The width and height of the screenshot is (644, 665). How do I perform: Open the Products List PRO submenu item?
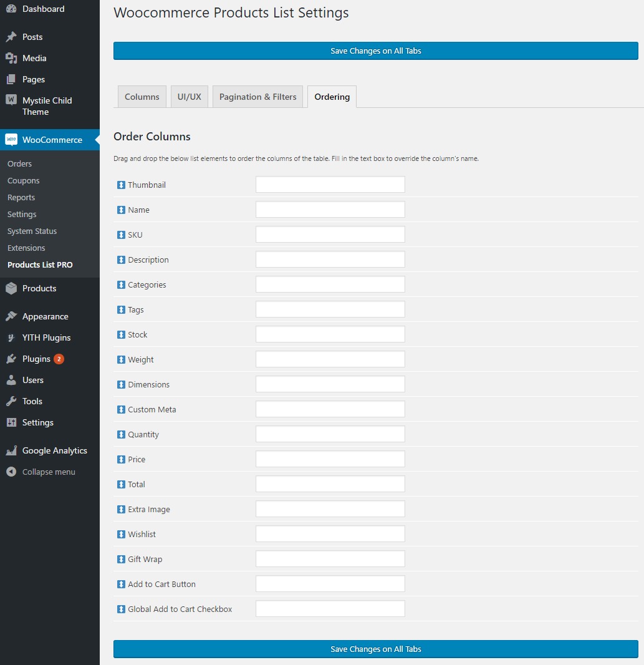coord(40,265)
